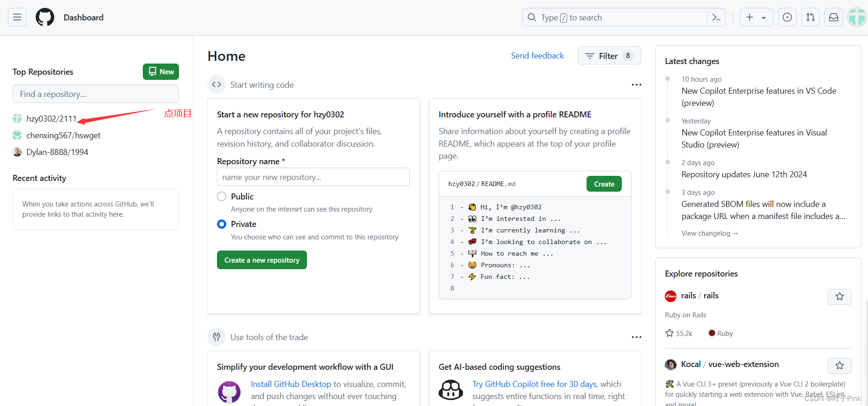
Task: Open the notifications inbox icon
Action: coord(834,17)
